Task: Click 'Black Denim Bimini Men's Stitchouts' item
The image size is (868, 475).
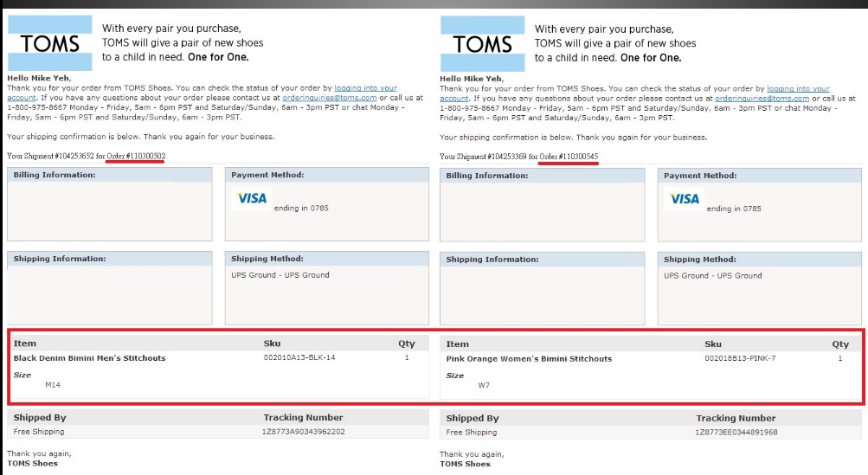Action: pos(90,358)
